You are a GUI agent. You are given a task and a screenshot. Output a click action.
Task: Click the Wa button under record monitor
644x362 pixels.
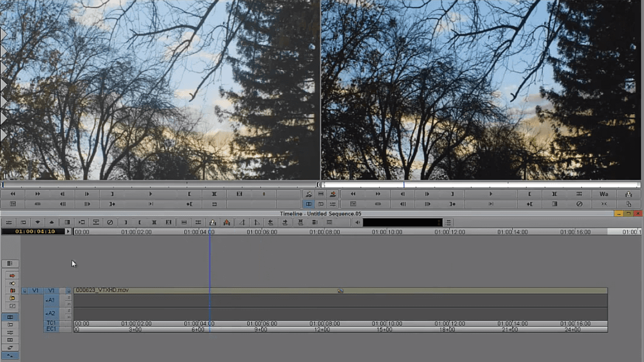tap(604, 194)
